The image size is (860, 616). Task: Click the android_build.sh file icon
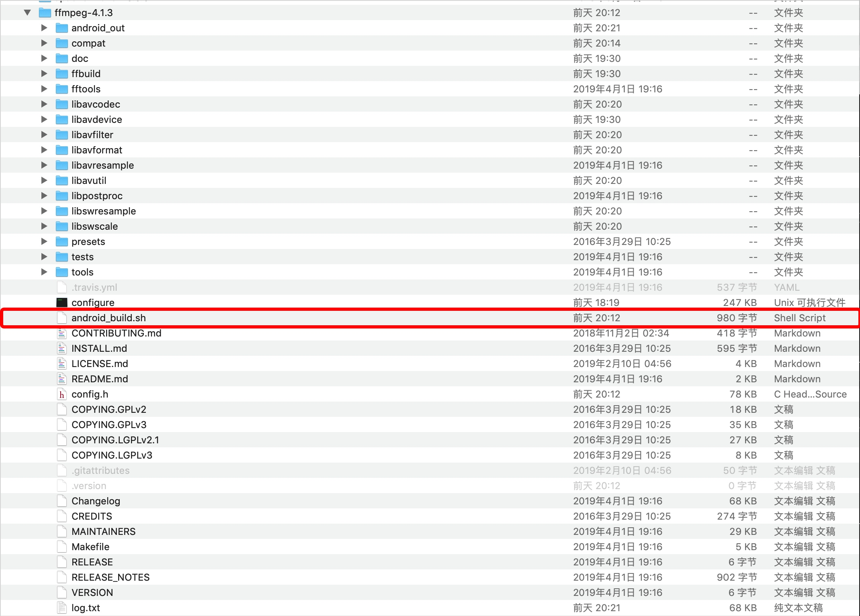tap(62, 318)
